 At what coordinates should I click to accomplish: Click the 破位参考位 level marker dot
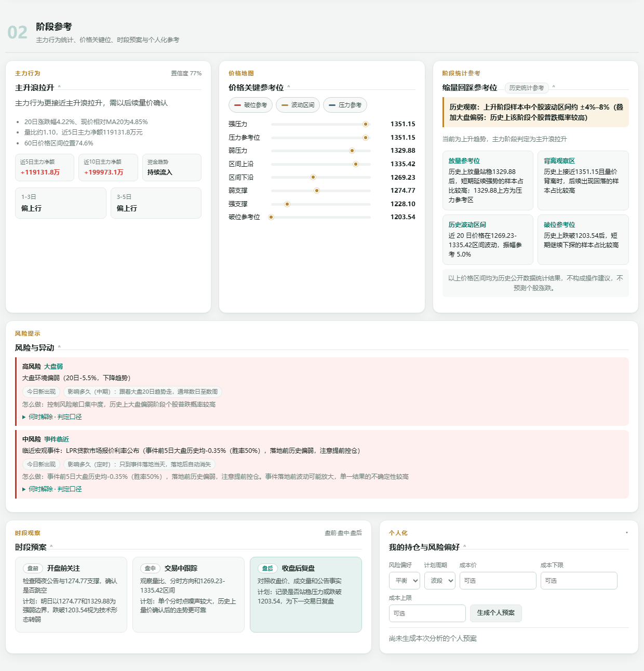point(271,217)
